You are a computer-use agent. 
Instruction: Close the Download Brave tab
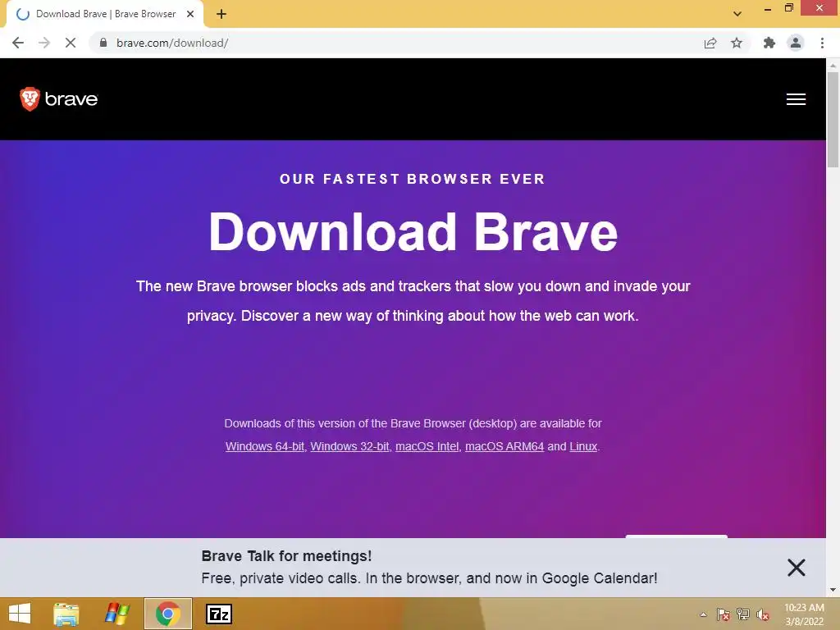coord(190,14)
